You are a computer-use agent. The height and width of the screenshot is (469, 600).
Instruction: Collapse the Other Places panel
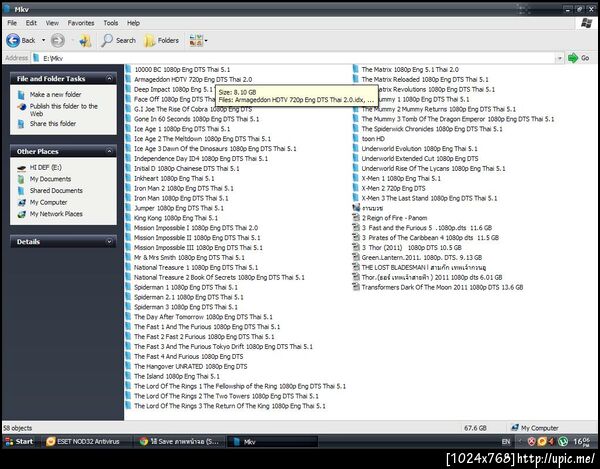coord(109,151)
